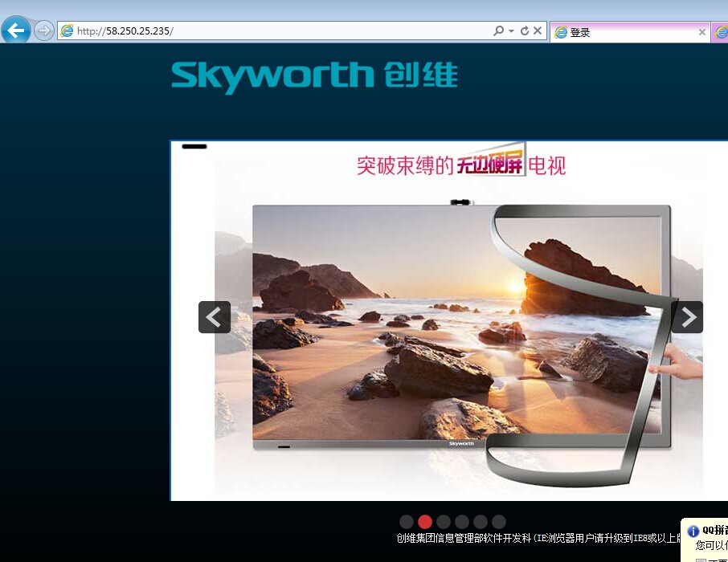Click the 突破束缚的无边硬屏电视 headline

point(461,163)
